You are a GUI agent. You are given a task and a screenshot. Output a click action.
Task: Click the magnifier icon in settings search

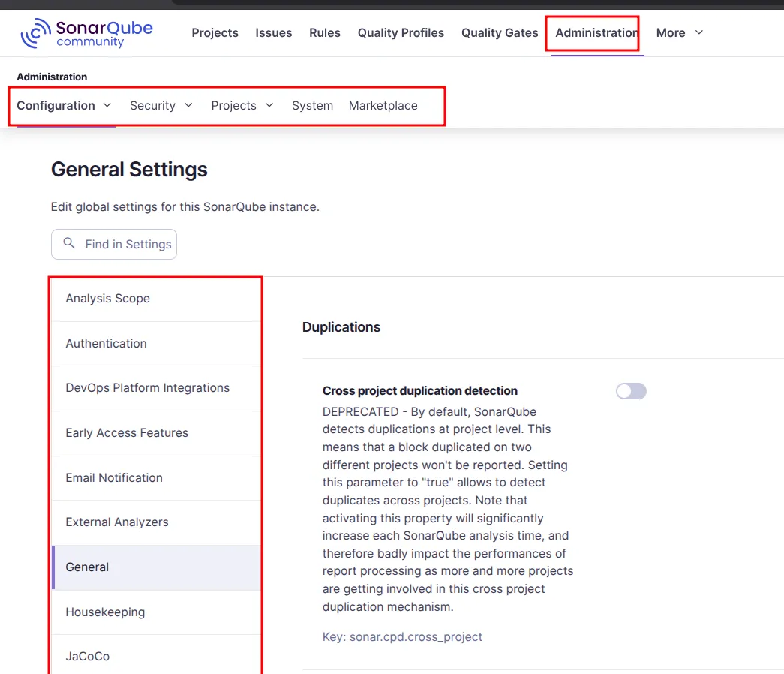(x=69, y=244)
